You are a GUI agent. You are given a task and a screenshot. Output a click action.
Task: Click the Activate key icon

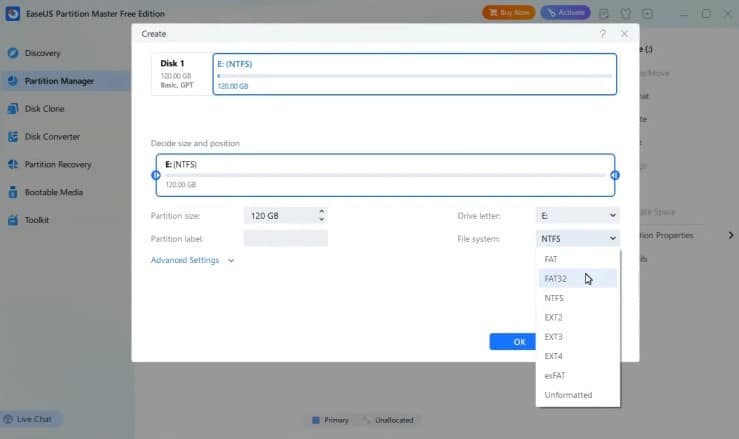(x=551, y=12)
